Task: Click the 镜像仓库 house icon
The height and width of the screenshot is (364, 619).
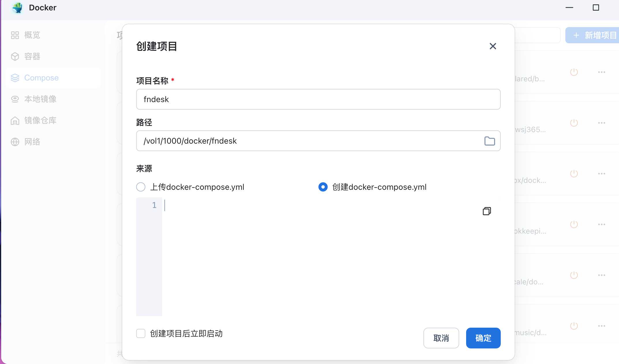Action: point(15,121)
